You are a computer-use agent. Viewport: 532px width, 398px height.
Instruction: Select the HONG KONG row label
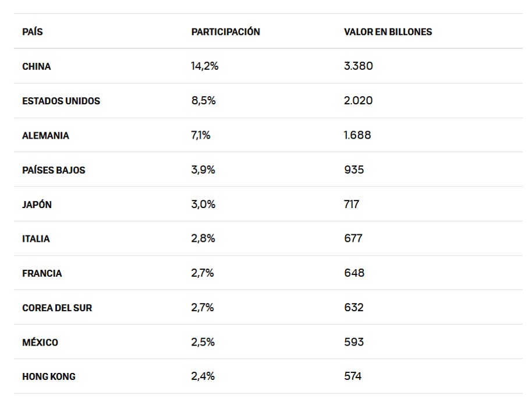[49, 377]
